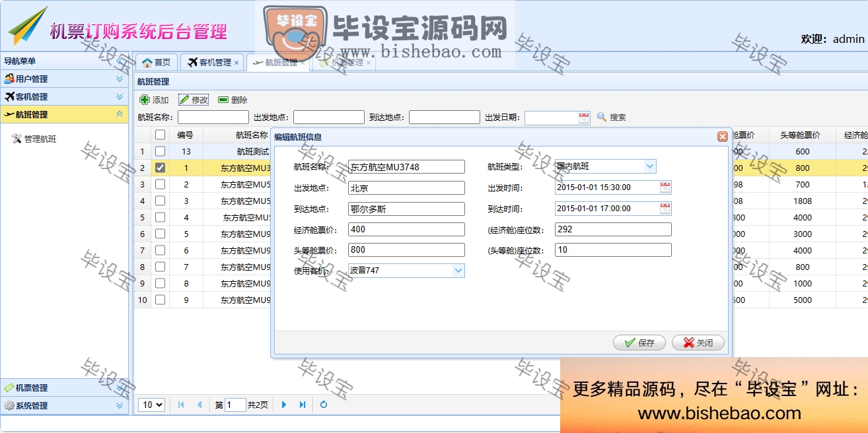Click the 1808 price cell
Image resolution: width=868 pixels, height=433 pixels.
tap(803, 201)
